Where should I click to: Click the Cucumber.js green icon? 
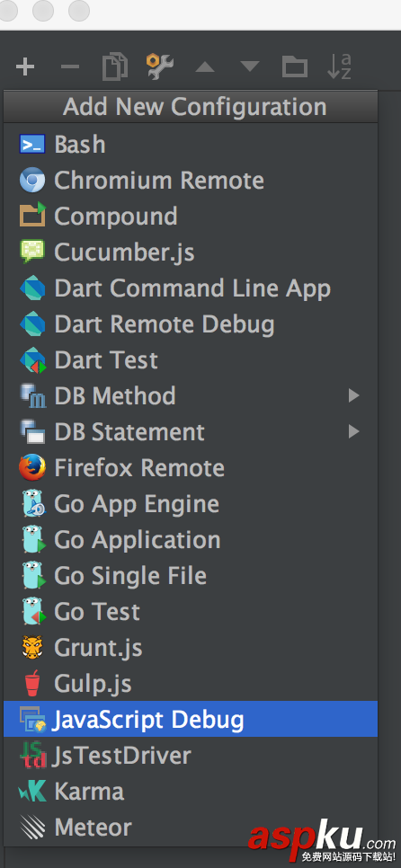click(32, 252)
